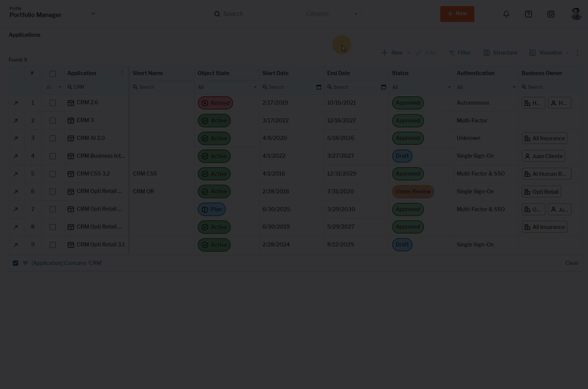Open the Category dropdown in search bar
588x389 pixels.
(332, 14)
